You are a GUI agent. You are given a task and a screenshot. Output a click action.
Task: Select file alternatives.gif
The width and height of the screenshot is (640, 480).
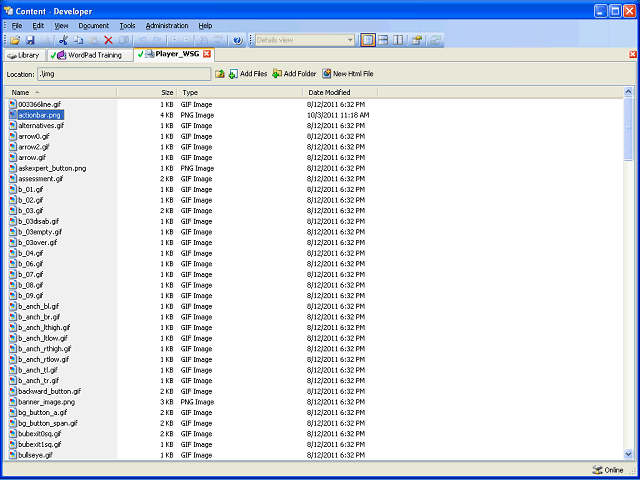pyautogui.click(x=41, y=126)
